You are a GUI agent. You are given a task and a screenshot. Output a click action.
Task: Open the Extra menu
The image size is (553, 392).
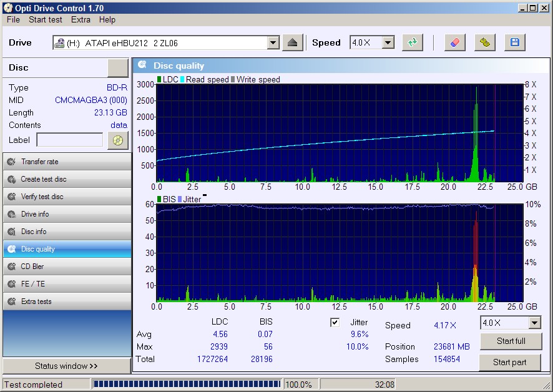click(81, 19)
